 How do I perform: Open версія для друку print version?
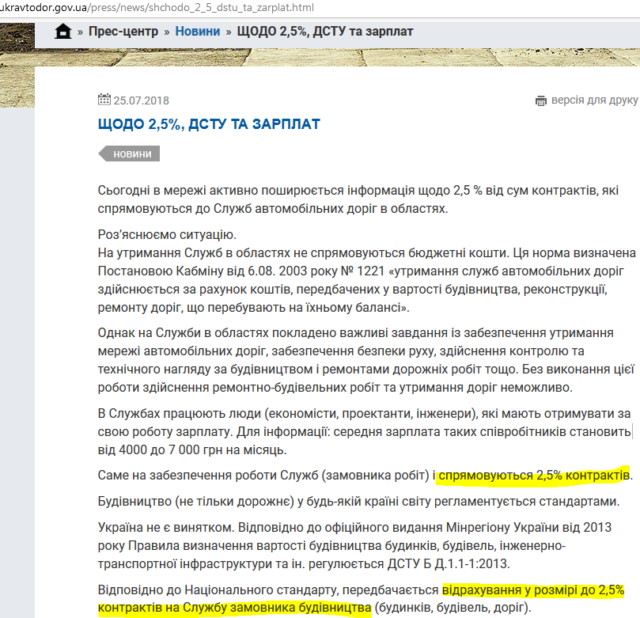594,100
